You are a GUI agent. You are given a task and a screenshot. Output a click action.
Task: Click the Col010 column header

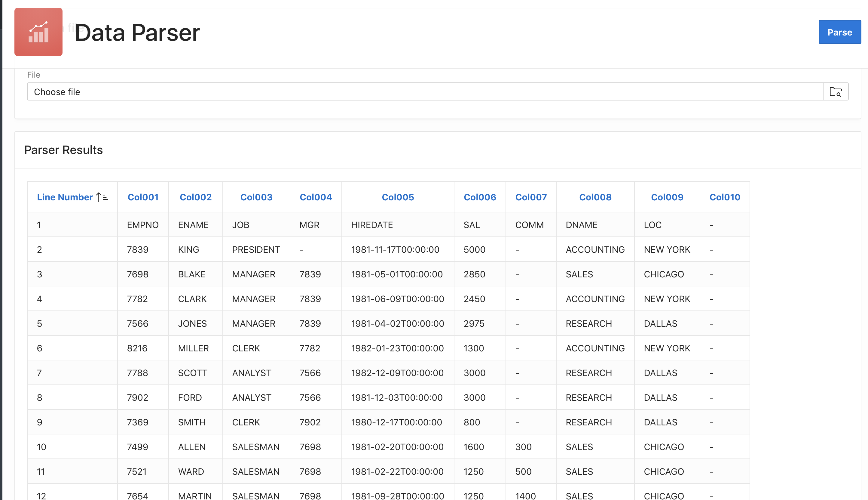[x=725, y=197]
